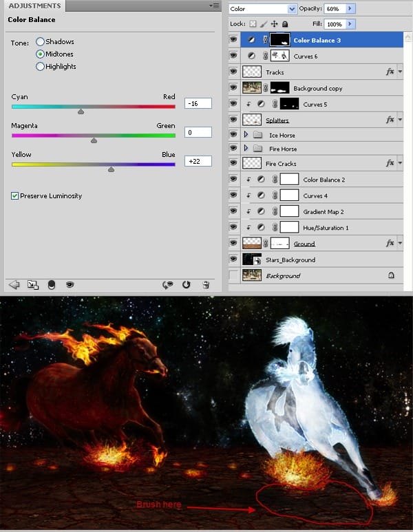Screen dimensions: 413x532
Task: Click Curves 5 adjustment icon
Action: click(261, 104)
